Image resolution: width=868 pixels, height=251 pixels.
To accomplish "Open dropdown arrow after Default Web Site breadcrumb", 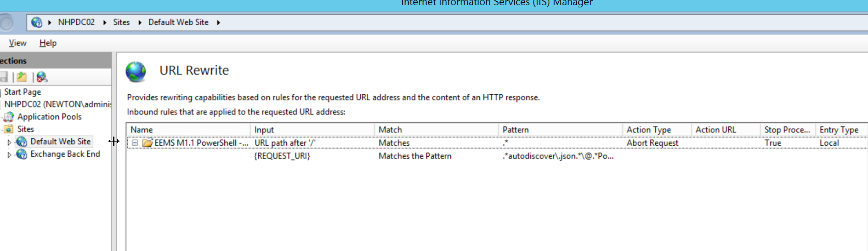I will 219,23.
